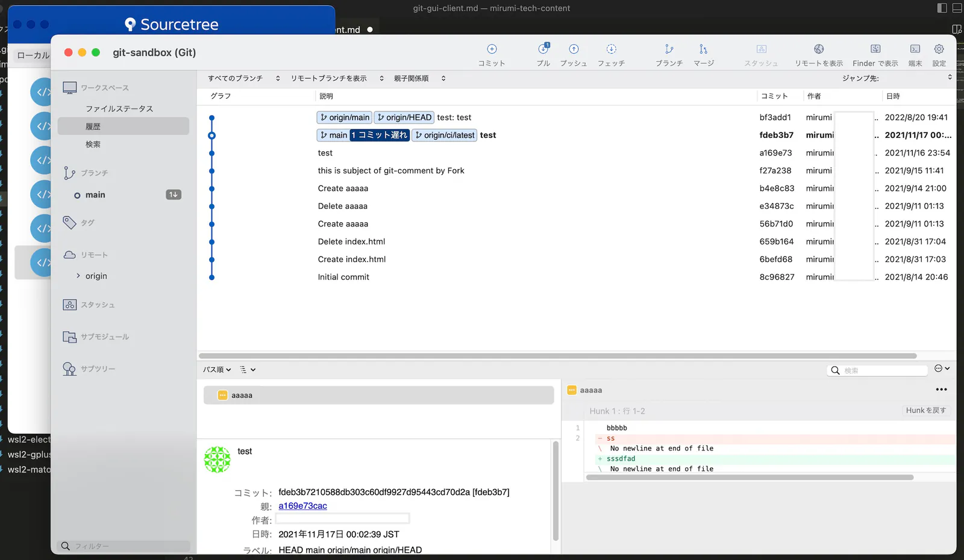964x560 pixels.
Task: Open the list view mode dropdown
Action: pyautogui.click(x=248, y=370)
